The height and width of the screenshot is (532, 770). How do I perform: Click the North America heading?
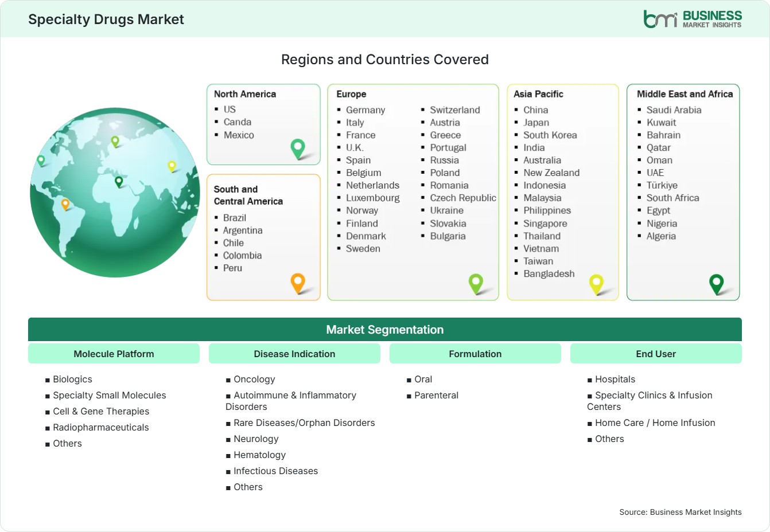coord(245,94)
